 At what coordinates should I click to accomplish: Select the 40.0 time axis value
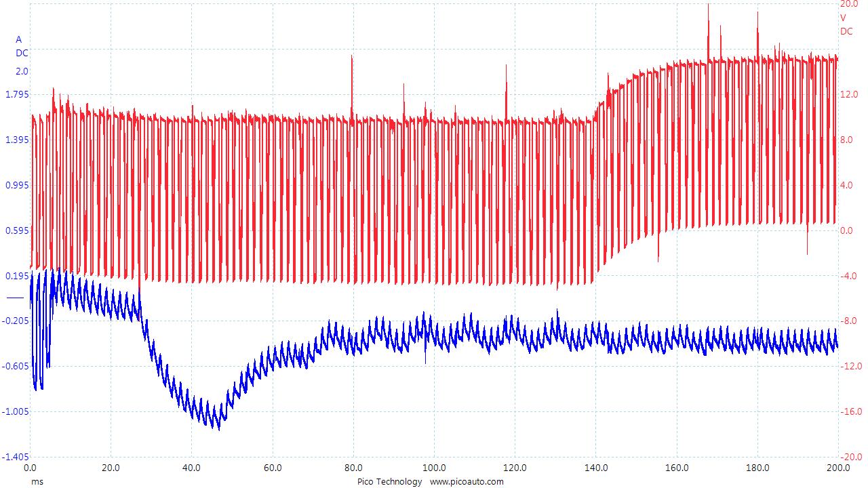pos(191,468)
